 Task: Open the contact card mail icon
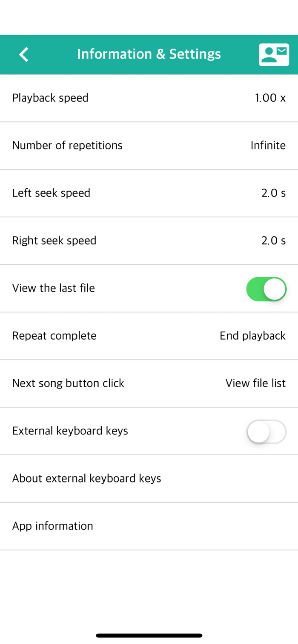point(274,54)
